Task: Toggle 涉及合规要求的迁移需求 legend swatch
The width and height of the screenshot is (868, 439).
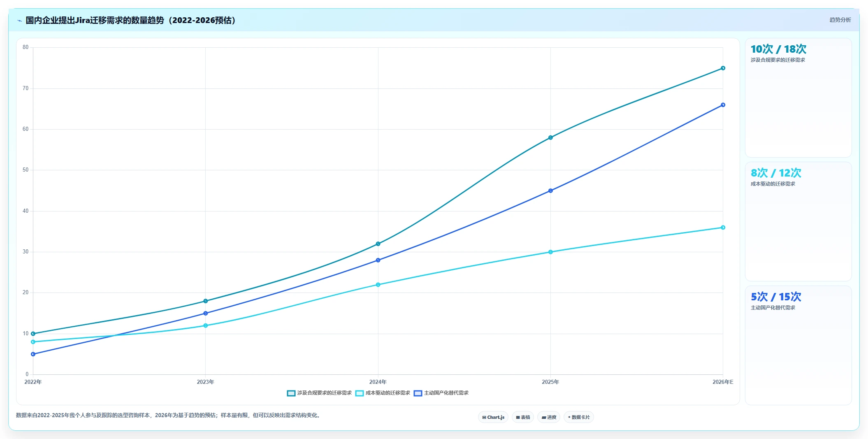Action: point(291,393)
